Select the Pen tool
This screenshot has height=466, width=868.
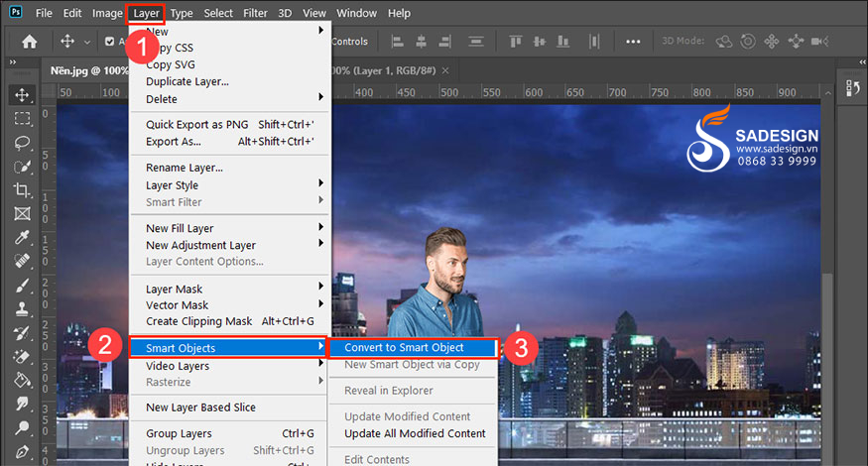point(22,451)
